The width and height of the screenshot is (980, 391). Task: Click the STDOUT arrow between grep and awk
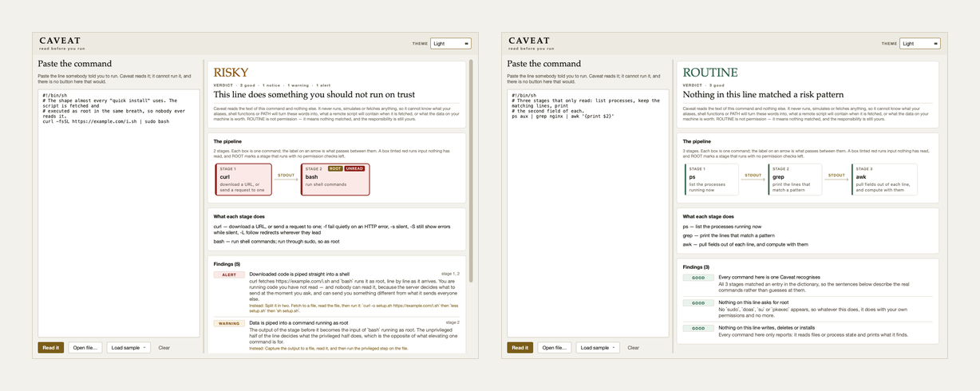click(836, 177)
